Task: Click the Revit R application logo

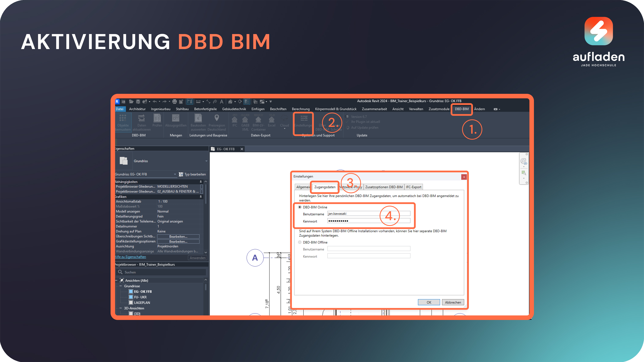Action: coord(117,101)
